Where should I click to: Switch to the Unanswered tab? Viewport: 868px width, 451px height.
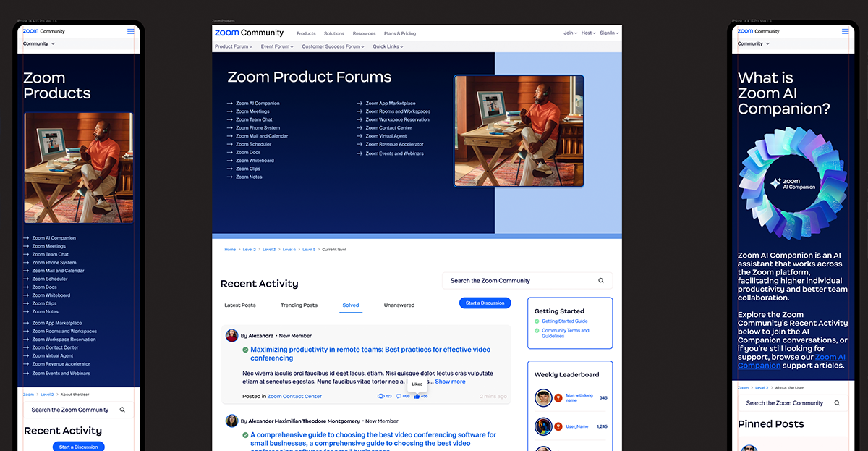point(399,305)
